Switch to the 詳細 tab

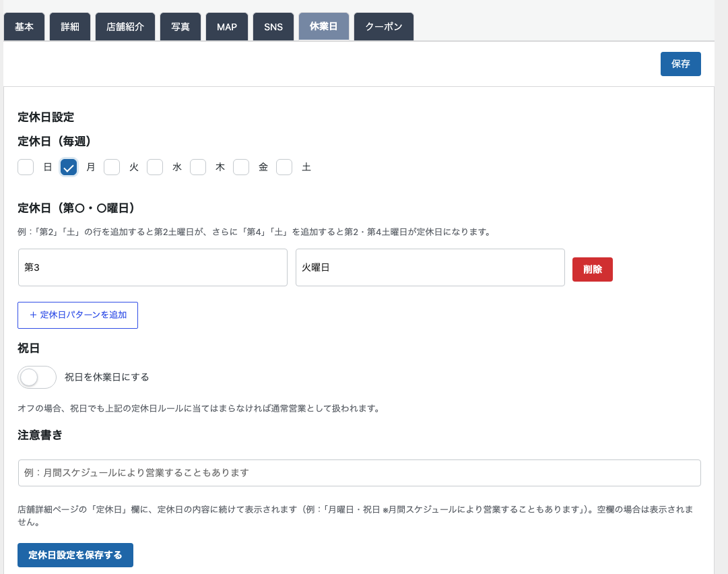[x=70, y=27]
